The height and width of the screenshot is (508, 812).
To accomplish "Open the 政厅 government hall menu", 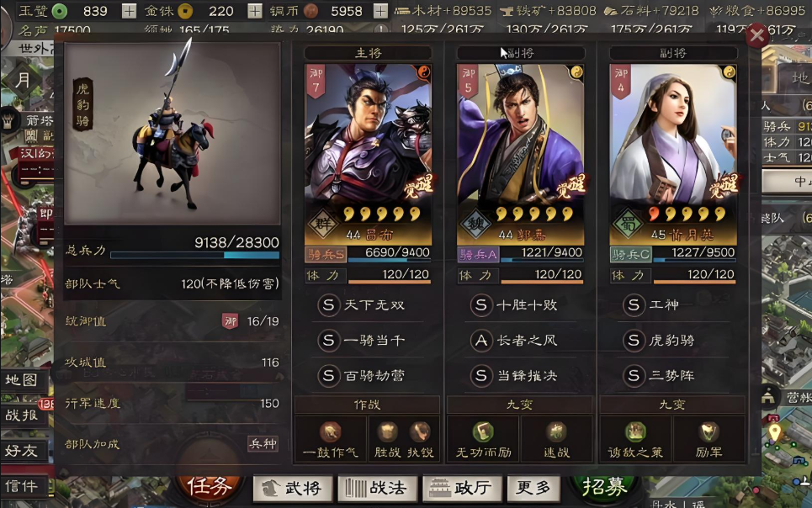I will pos(463,489).
